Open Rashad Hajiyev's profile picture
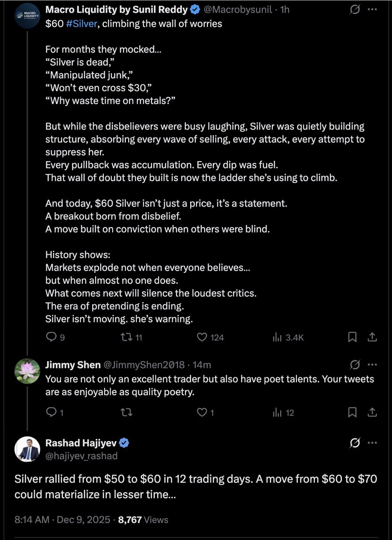Image resolution: width=392 pixels, height=540 pixels. point(27,449)
